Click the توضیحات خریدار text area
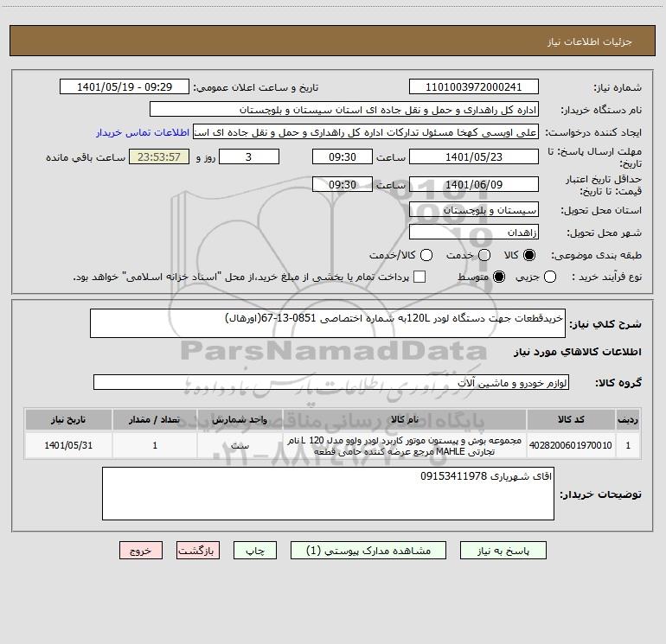The image size is (666, 644). (328, 494)
